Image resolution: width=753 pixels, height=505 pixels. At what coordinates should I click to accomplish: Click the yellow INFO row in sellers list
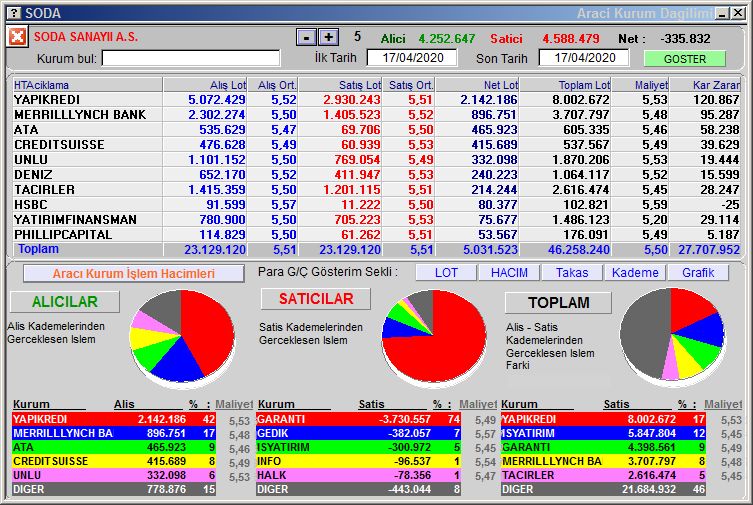(358, 461)
